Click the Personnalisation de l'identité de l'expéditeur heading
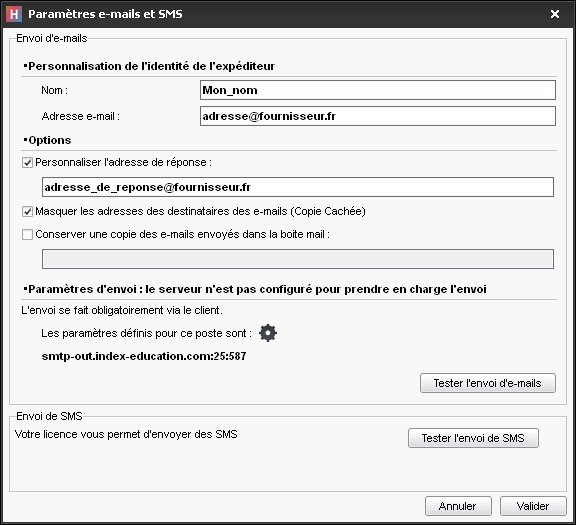Image resolution: width=576 pixels, height=525 pixels. (151, 66)
